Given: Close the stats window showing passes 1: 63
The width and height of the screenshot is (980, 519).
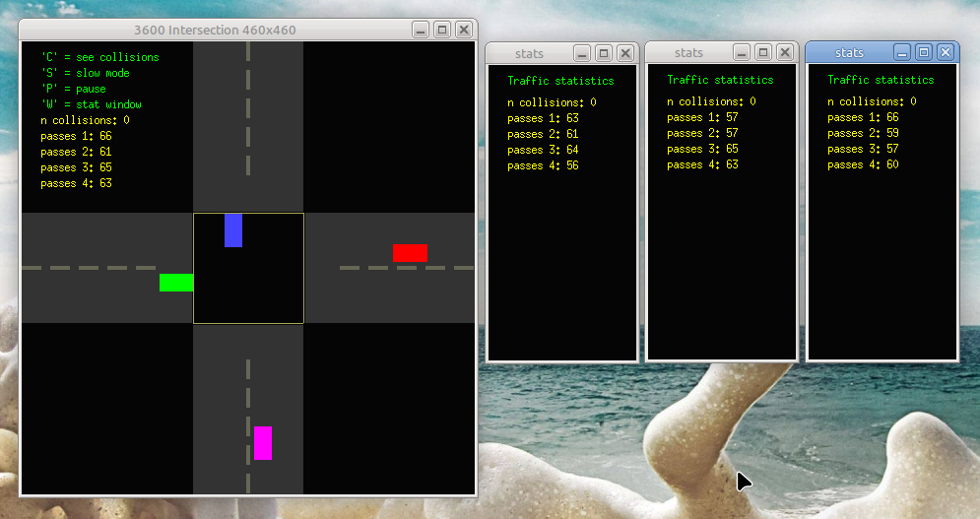Looking at the screenshot, I should [625, 53].
